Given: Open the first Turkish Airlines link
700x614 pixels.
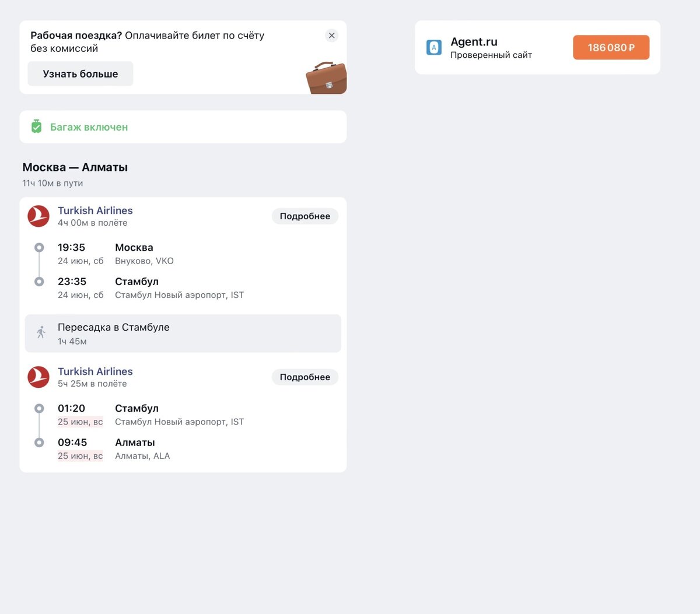Looking at the screenshot, I should point(95,210).
